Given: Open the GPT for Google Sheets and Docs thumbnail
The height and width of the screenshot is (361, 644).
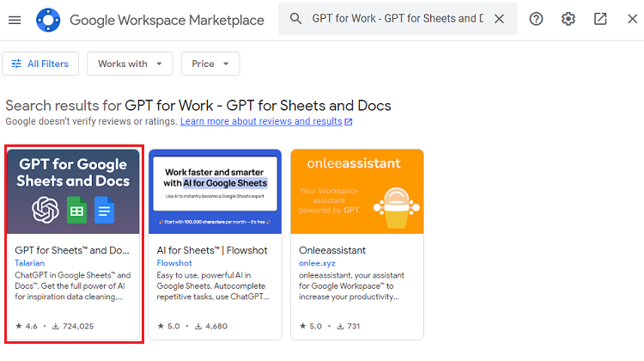Looking at the screenshot, I should tap(73, 192).
